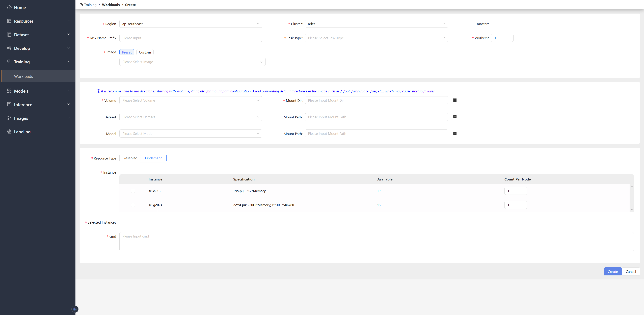Click the Cancel button
The image size is (644, 315).
[631, 272]
